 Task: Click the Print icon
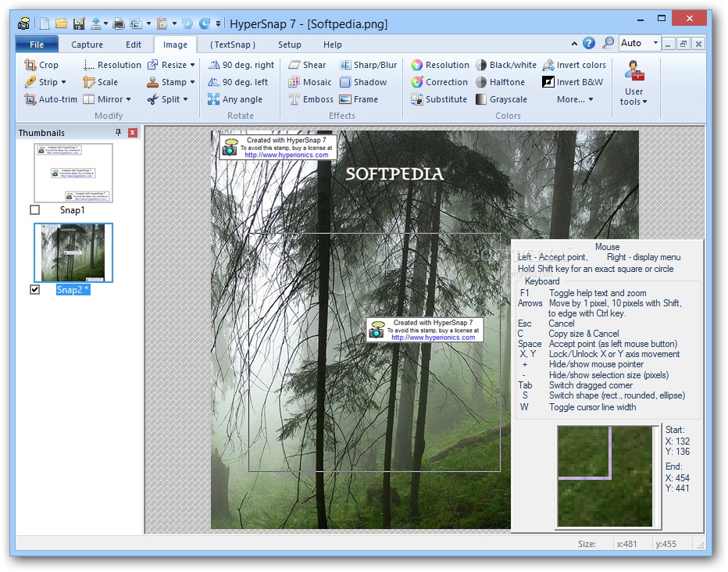[119, 23]
